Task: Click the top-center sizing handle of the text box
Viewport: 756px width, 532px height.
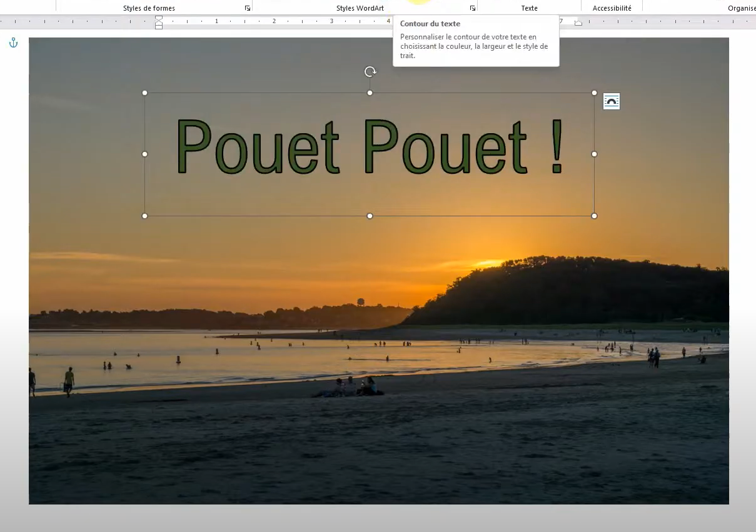Action: point(370,93)
